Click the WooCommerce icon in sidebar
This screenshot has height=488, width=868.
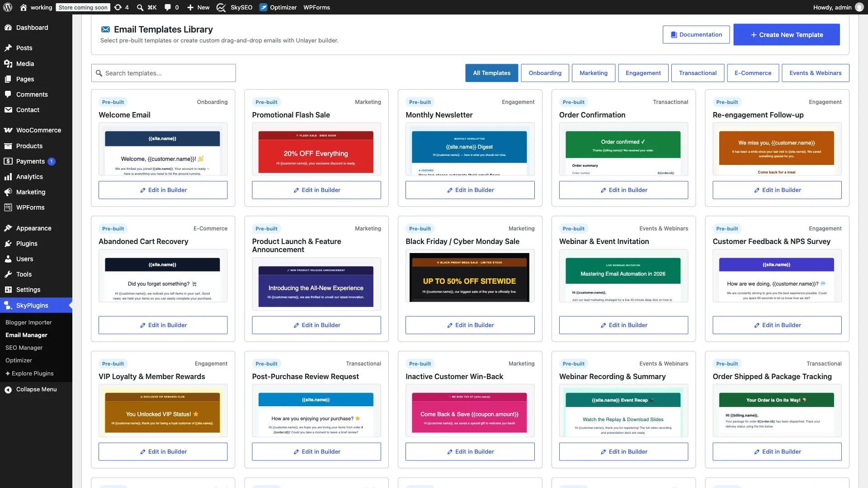(8, 130)
